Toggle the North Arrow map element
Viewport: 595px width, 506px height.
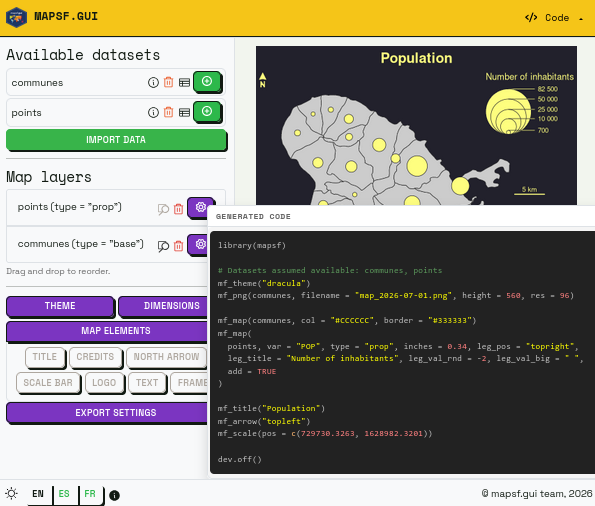[167, 357]
